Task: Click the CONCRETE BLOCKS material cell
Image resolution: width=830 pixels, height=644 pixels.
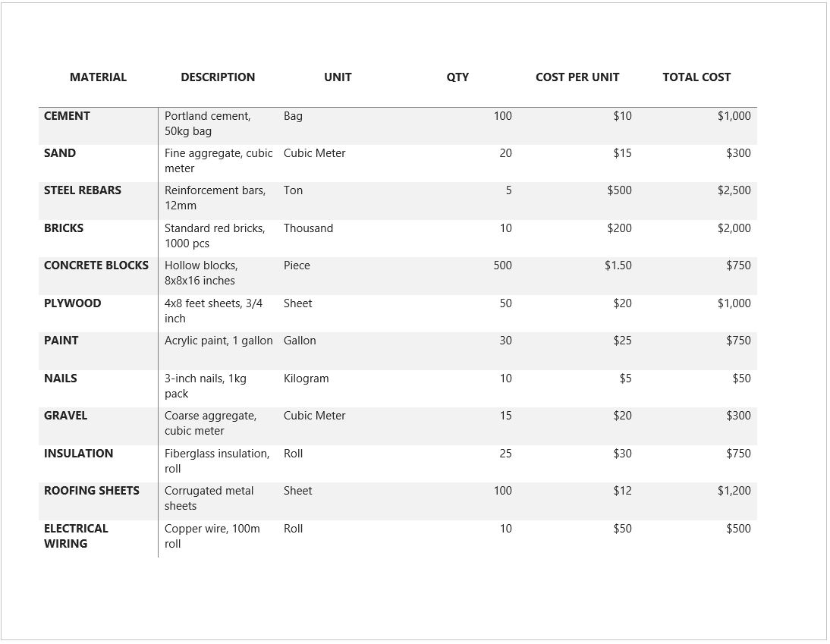Action: tap(96, 265)
